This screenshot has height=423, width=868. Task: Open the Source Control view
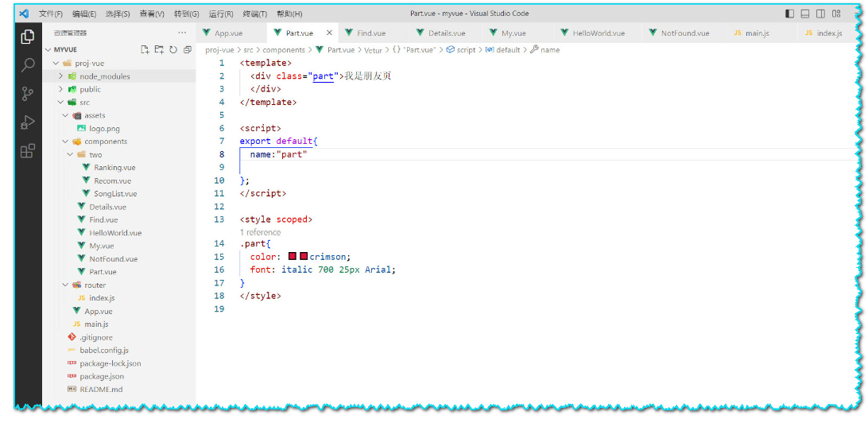point(27,94)
